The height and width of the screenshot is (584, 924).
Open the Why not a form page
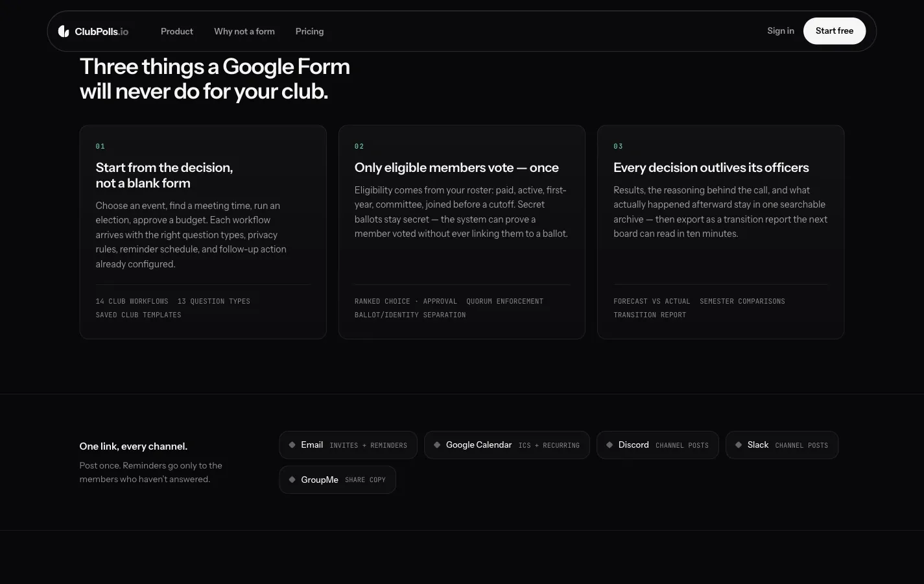(244, 31)
